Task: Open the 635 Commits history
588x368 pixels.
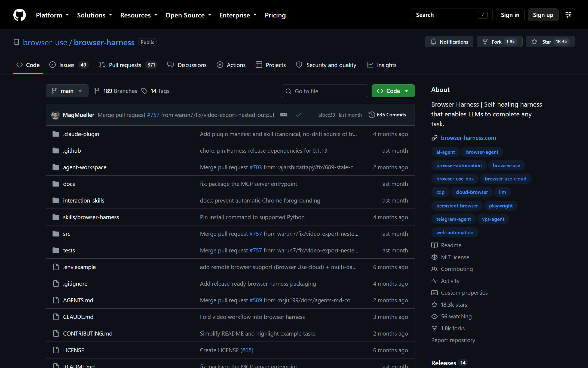Action: (387, 115)
